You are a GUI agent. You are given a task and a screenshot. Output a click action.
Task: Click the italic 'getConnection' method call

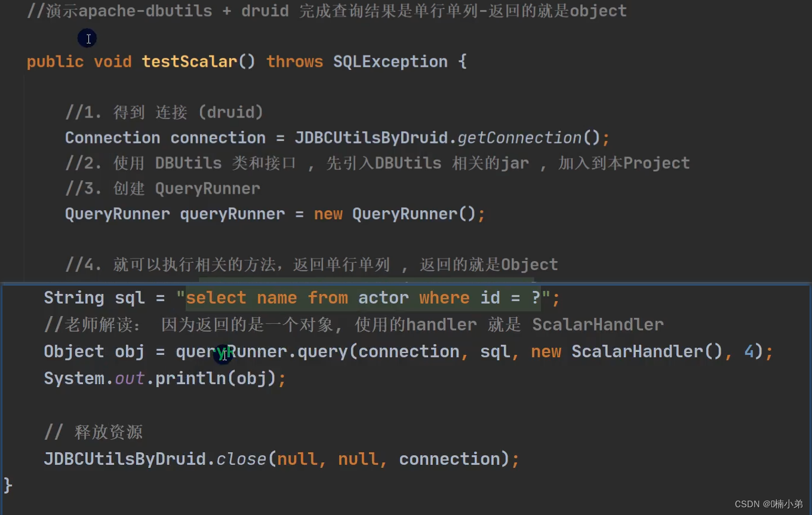(x=519, y=137)
